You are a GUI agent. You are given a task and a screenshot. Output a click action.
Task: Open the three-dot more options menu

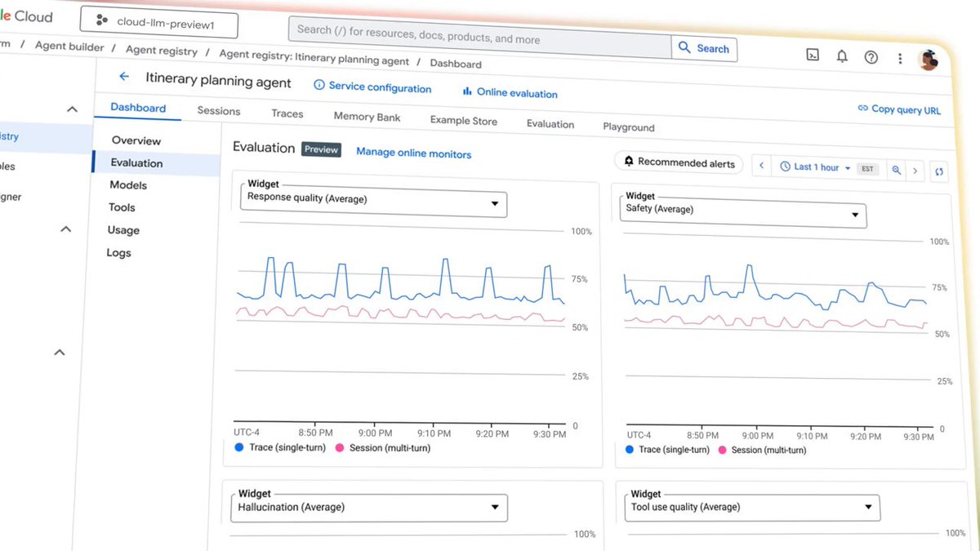tap(900, 59)
